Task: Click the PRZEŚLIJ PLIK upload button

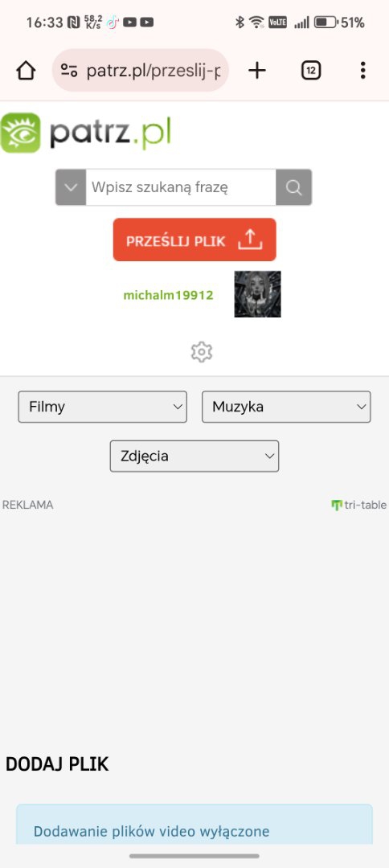Action: pos(194,240)
